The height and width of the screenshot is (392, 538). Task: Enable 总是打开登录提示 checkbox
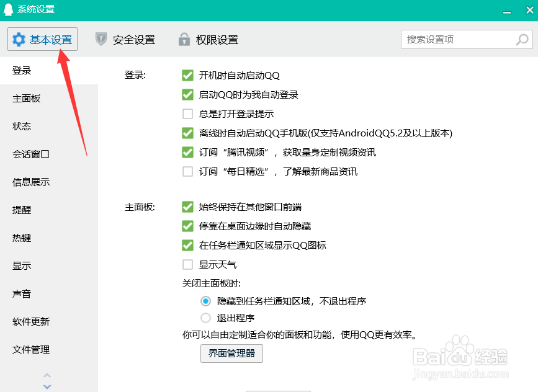187,114
